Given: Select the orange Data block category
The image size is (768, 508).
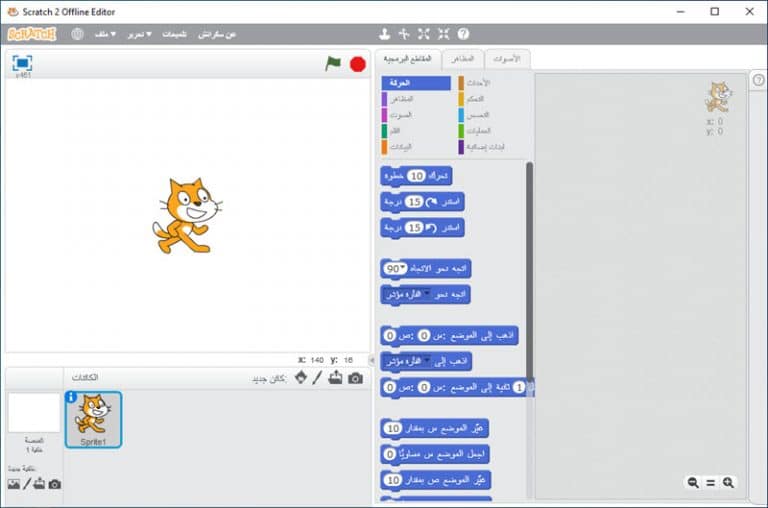Looking at the screenshot, I should click(416, 147).
